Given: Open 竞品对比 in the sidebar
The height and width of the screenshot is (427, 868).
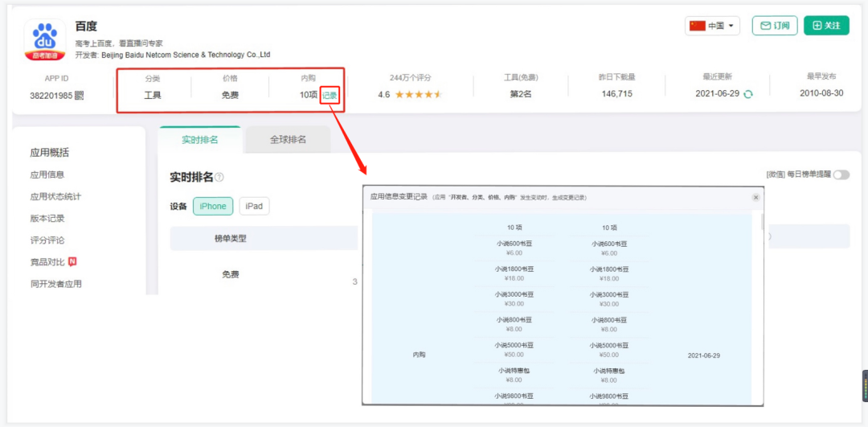Looking at the screenshot, I should point(47,262).
